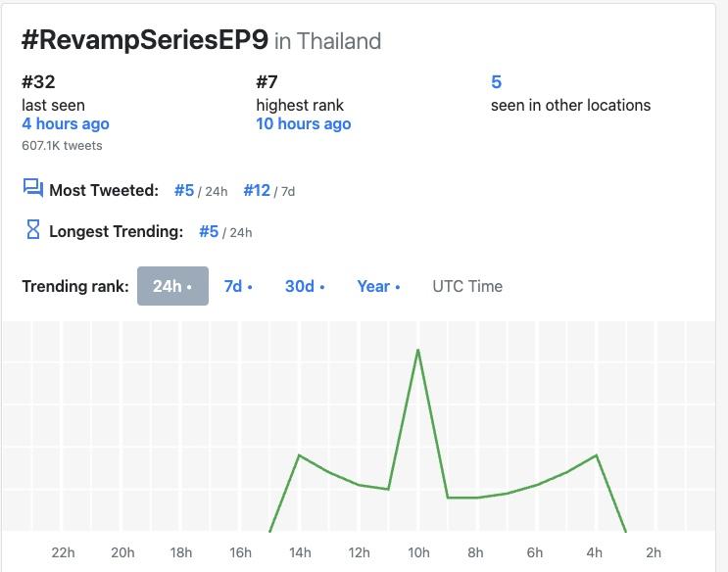Click the #RevampSeriesEP9 hashtag title
This screenshot has height=572, width=728.
coord(144,40)
